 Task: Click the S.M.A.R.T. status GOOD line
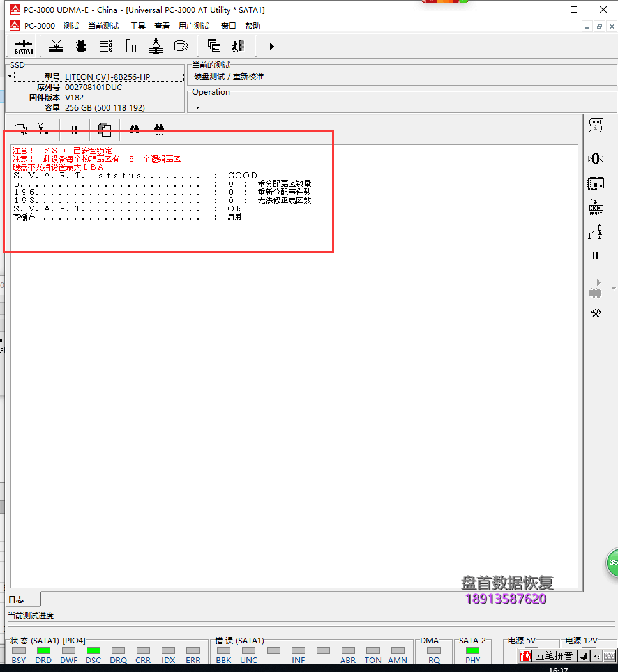pos(135,175)
